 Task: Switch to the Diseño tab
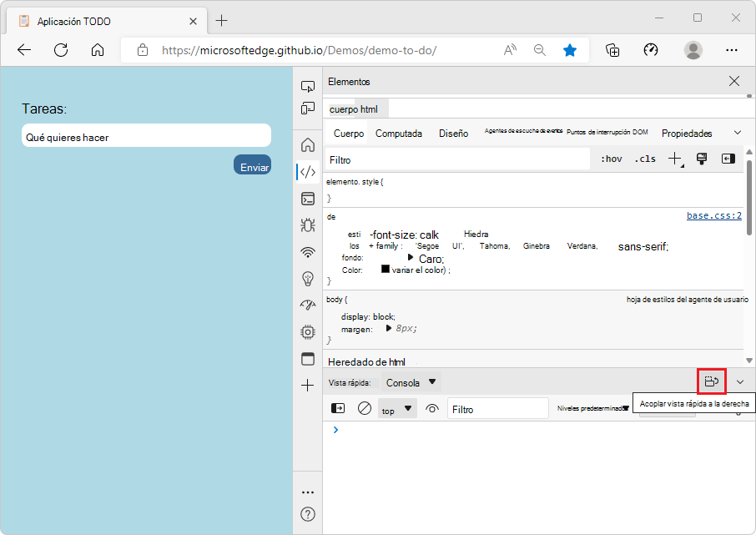coord(453,134)
